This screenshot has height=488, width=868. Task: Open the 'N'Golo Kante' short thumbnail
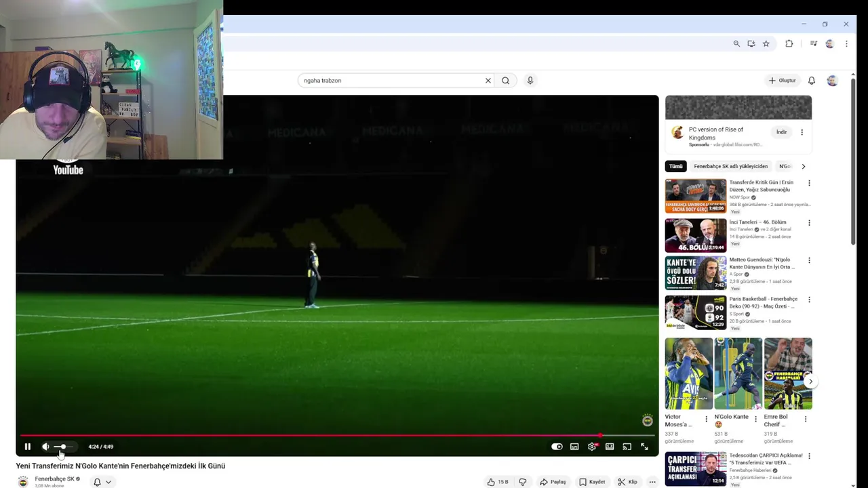[738, 373]
